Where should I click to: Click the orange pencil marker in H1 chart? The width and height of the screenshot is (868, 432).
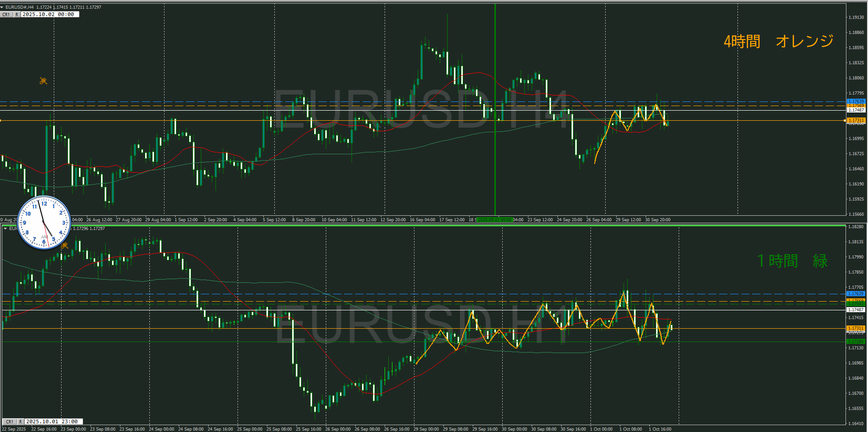(x=65, y=246)
